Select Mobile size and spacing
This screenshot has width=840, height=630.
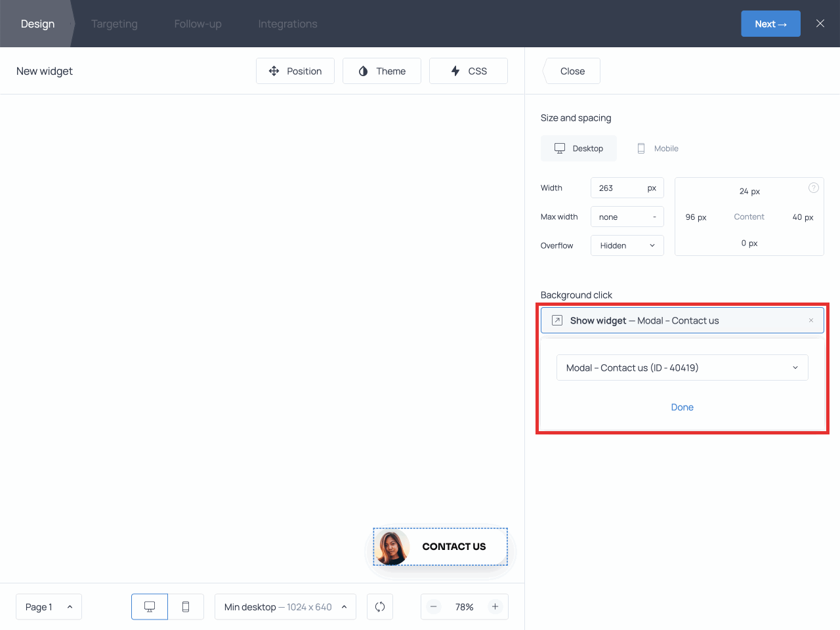click(658, 148)
